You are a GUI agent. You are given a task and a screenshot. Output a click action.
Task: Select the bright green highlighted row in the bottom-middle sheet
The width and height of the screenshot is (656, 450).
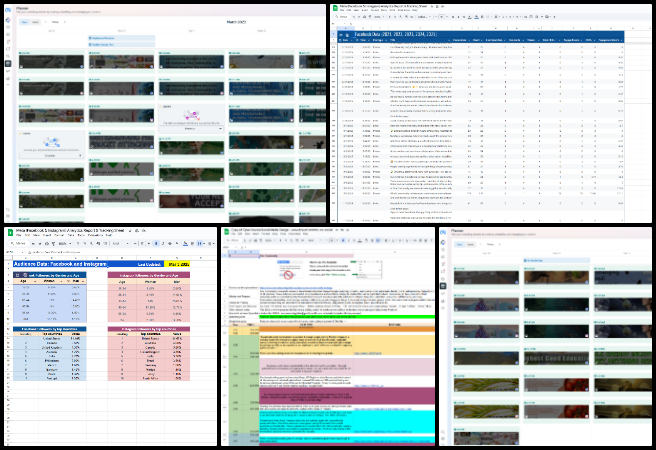click(x=347, y=317)
